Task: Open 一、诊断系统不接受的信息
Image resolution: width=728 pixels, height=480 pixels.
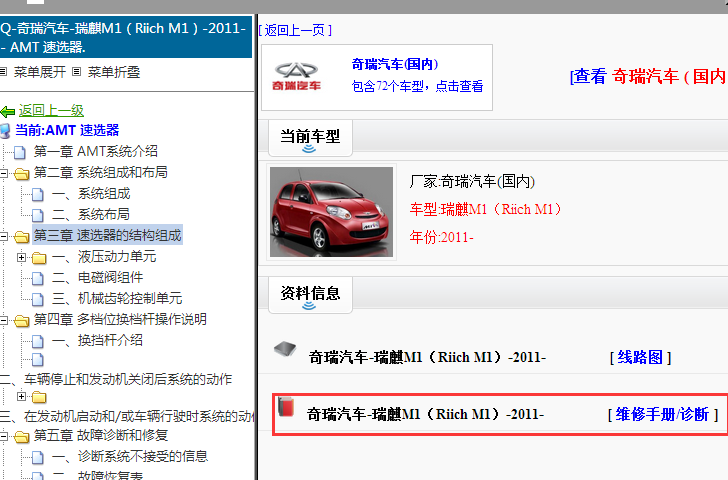Action: 130,456
